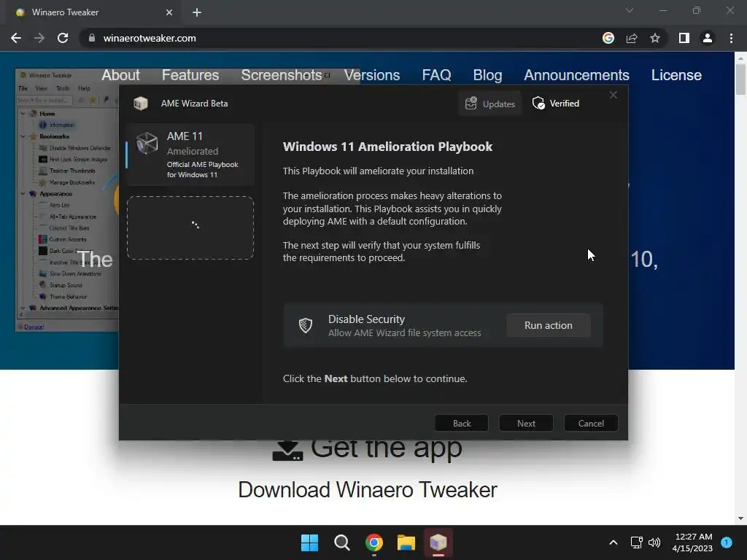Open the FAQ page
747x560 pixels.
(436, 75)
